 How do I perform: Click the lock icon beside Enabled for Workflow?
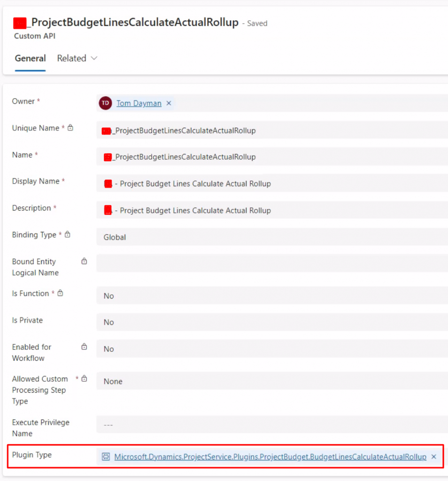click(84, 346)
